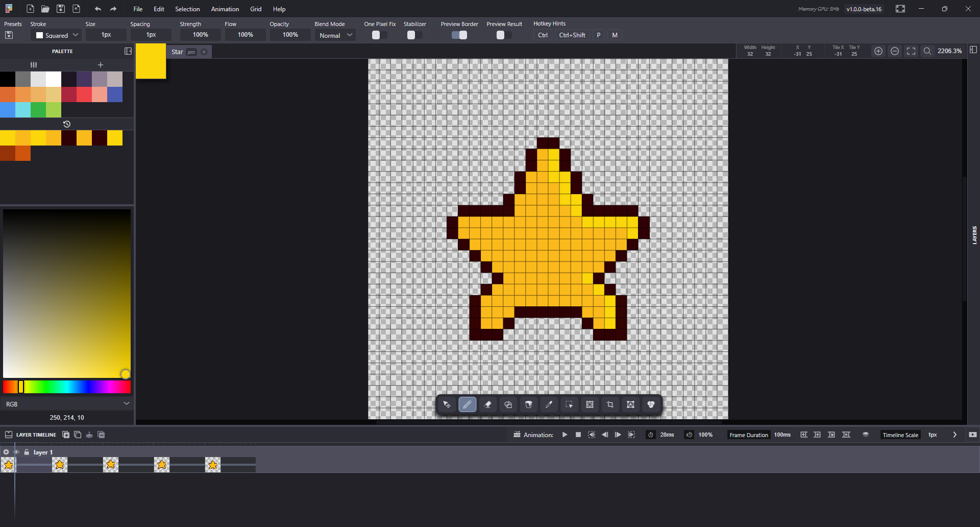Play the animation

coord(565,435)
